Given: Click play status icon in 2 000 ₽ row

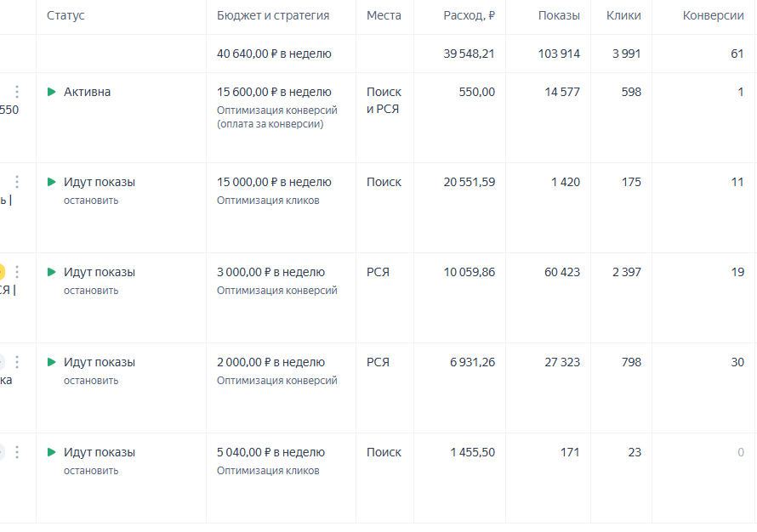Looking at the screenshot, I should (x=52, y=362).
